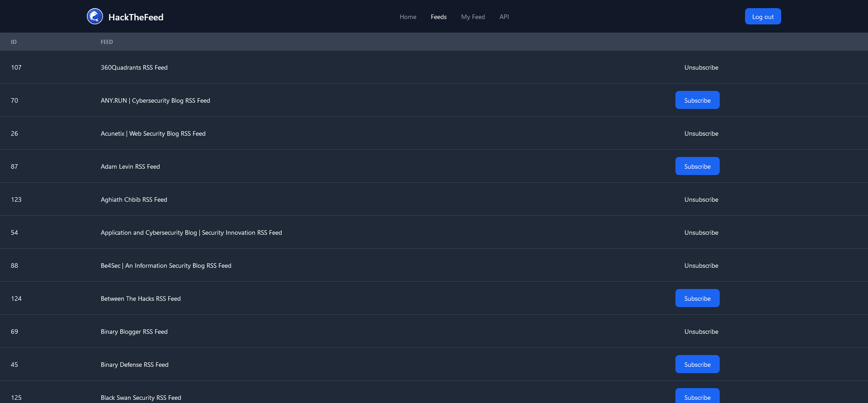The height and width of the screenshot is (403, 868).
Task: Click ID cell 123
Action: click(16, 199)
